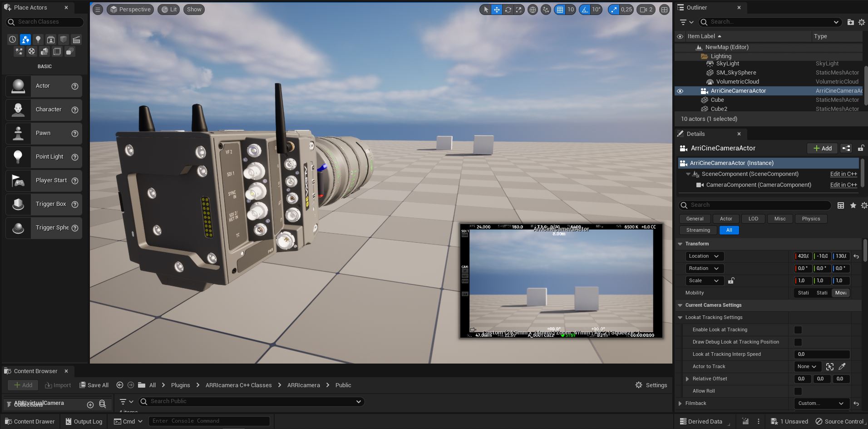Click the Add component button

822,148
